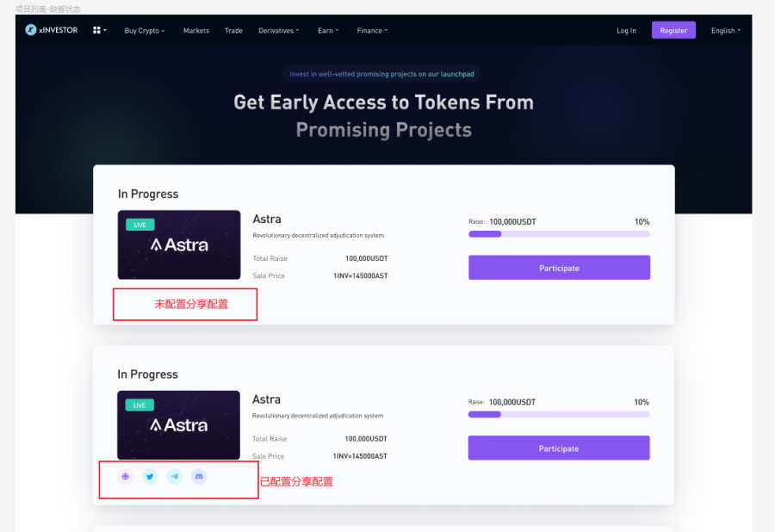
Task: Expand the Finance menu
Action: coord(372,31)
